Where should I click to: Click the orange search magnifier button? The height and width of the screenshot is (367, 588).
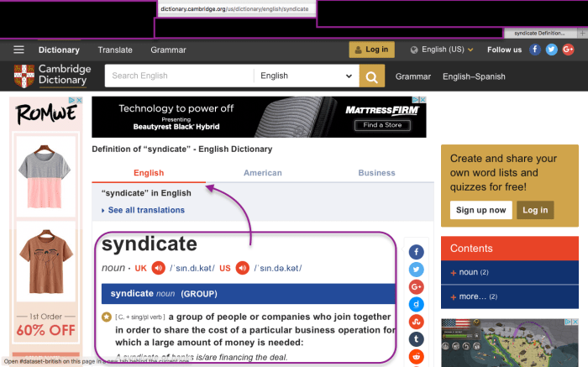[x=371, y=76]
